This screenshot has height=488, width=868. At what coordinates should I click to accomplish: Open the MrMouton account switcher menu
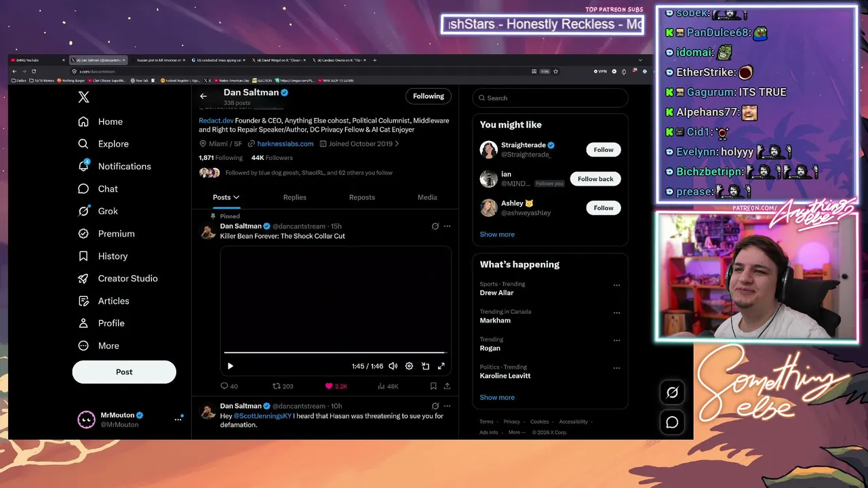130,420
